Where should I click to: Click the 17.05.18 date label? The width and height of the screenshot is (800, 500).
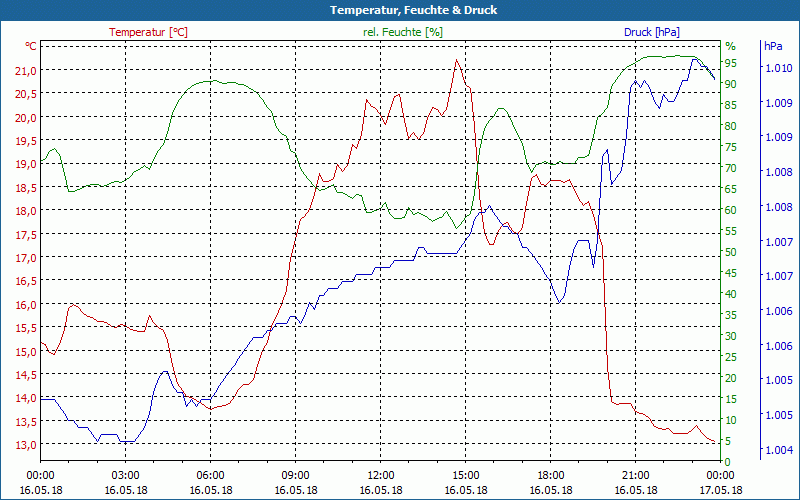click(x=721, y=490)
